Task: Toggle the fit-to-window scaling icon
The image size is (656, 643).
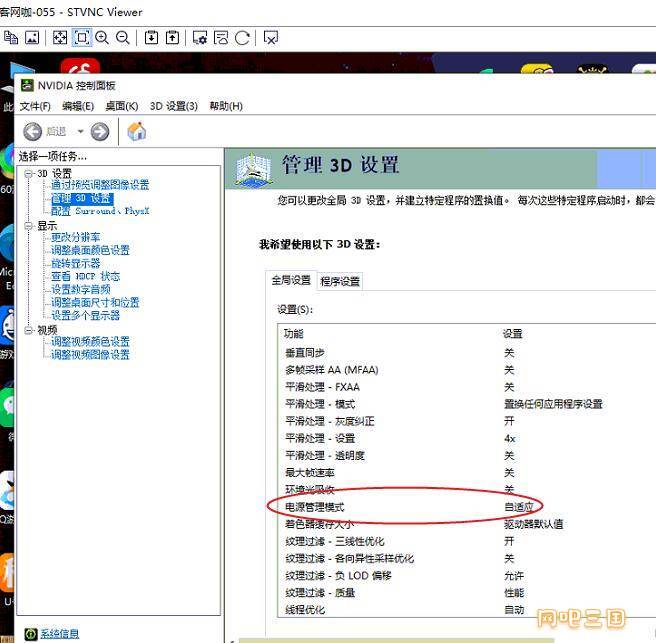Action: [x=82, y=38]
